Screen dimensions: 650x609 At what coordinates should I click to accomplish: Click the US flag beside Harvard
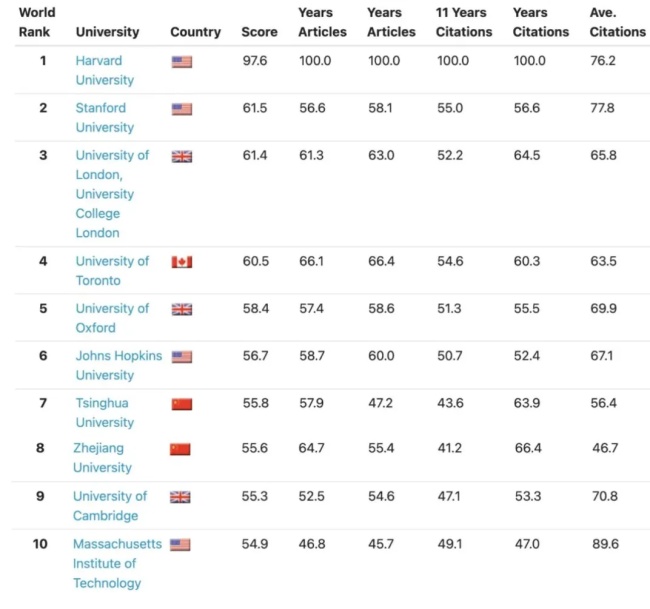tap(182, 62)
